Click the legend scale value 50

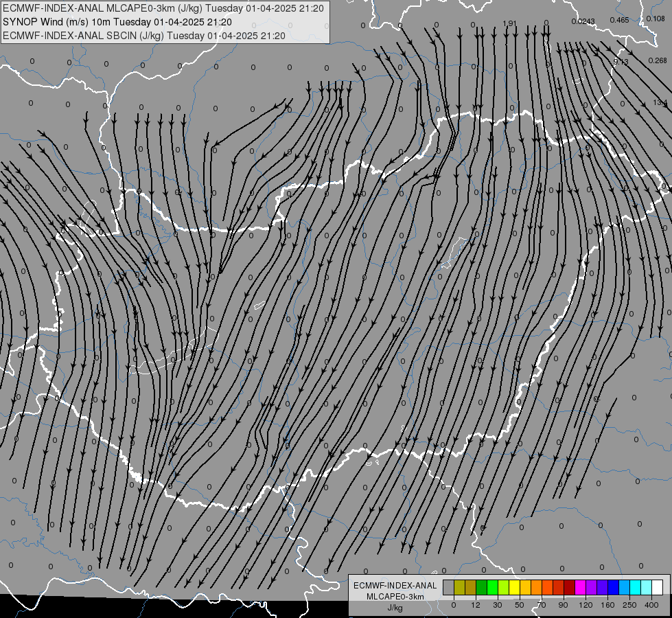[x=520, y=605]
